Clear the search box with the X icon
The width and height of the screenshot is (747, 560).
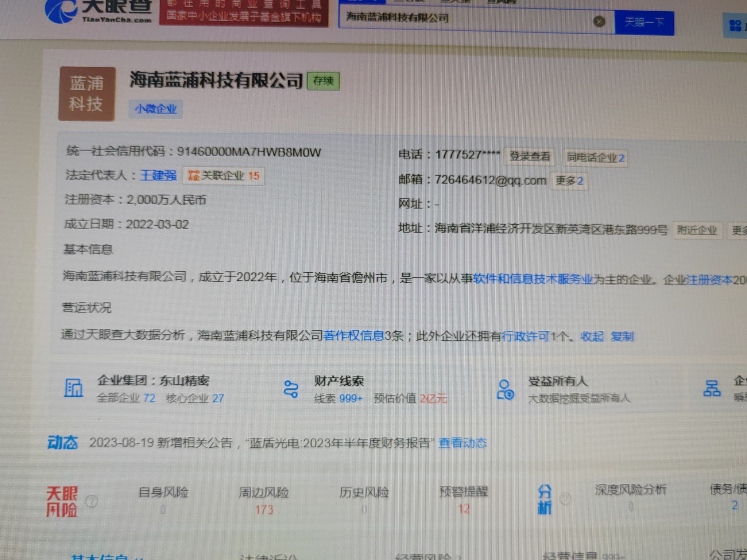(x=599, y=22)
